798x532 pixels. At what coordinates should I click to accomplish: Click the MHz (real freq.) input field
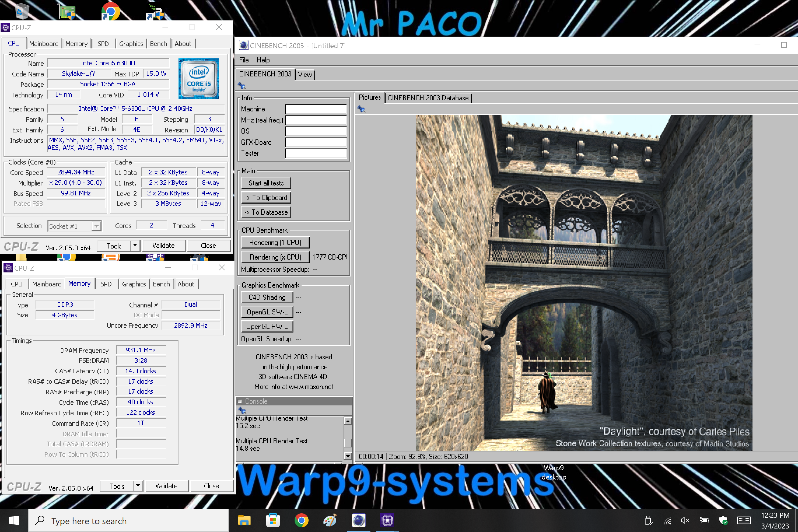click(x=316, y=120)
